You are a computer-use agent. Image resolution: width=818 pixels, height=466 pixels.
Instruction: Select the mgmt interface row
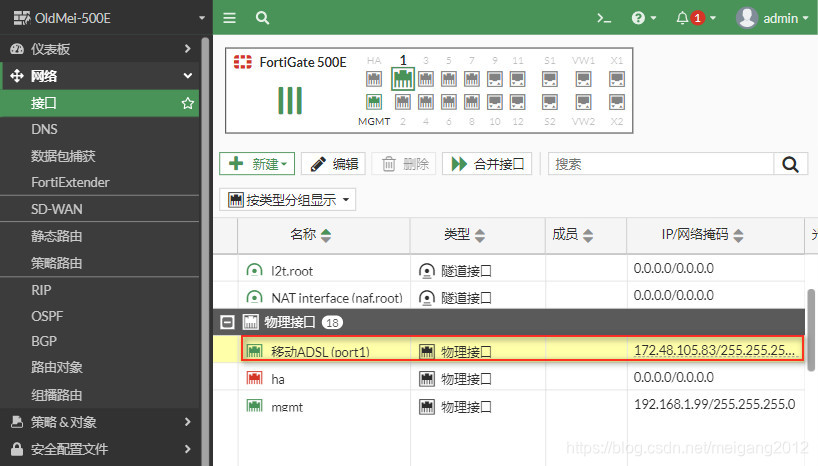(x=509, y=405)
